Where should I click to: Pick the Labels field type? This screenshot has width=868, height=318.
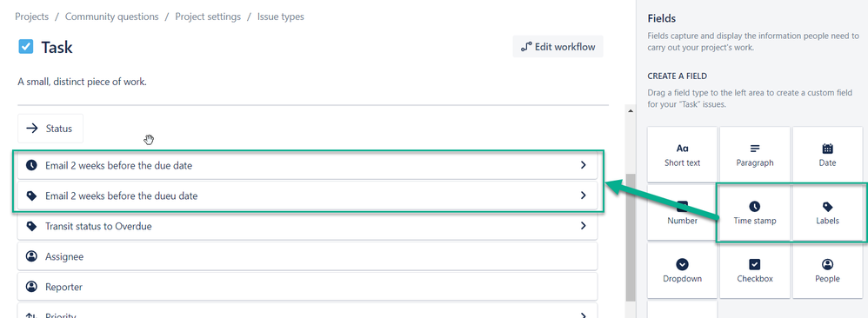(x=828, y=213)
